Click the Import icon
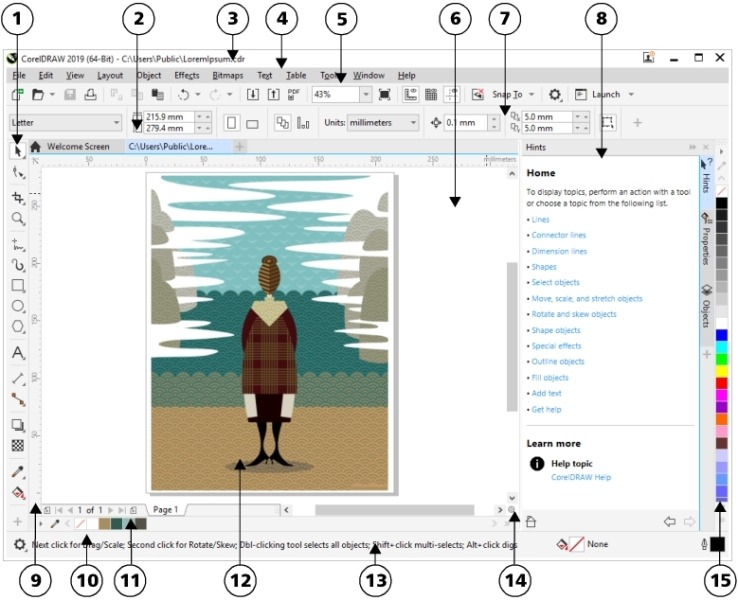738x600 pixels. [x=253, y=95]
